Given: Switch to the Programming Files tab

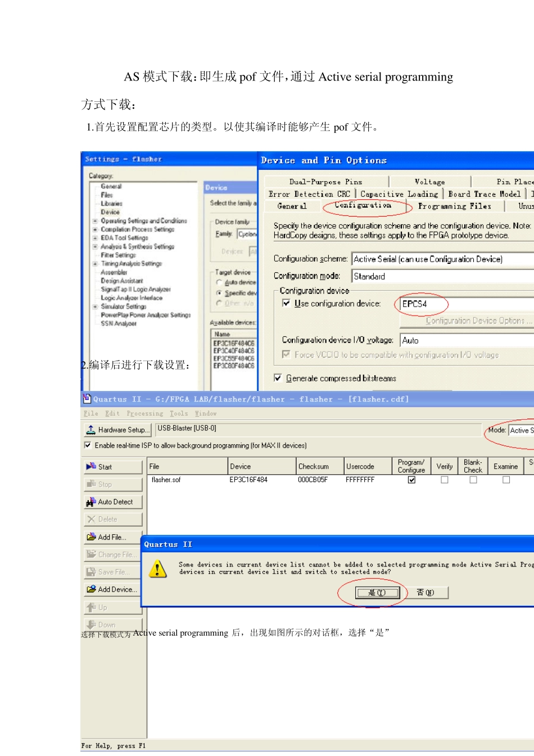Looking at the screenshot, I should pyautogui.click(x=454, y=206).
